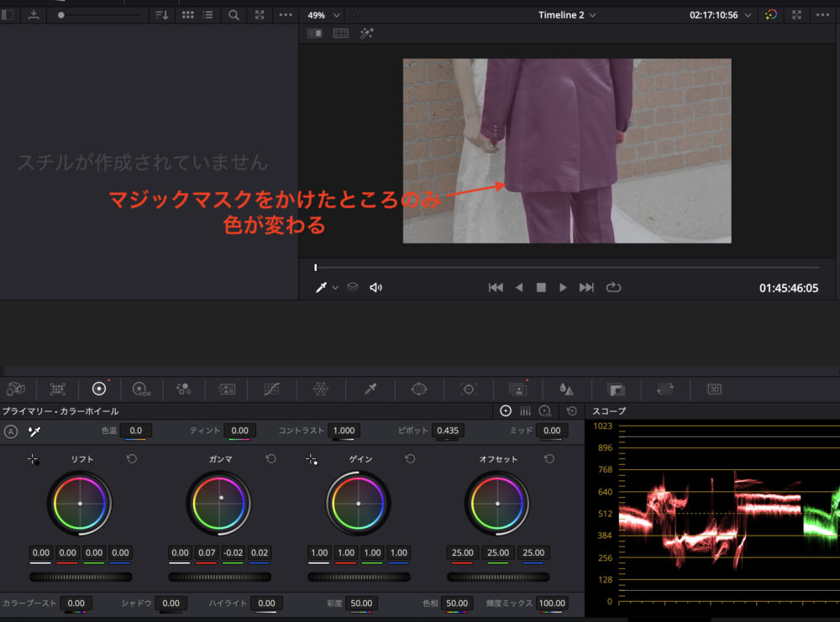Open the gallery three-dot options menu

pyautogui.click(x=286, y=15)
